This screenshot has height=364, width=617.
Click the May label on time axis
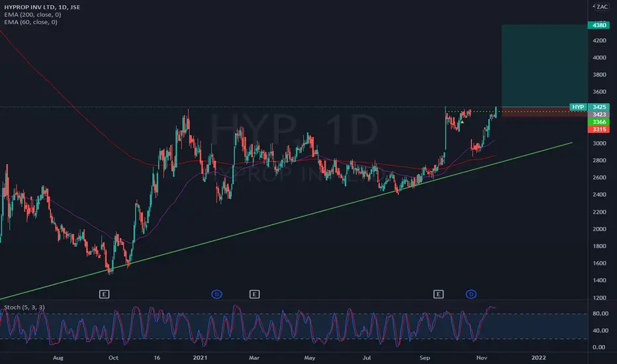coord(310,357)
